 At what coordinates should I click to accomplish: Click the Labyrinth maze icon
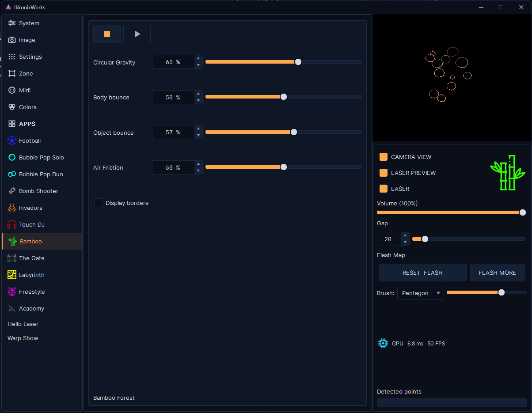[x=12, y=275]
